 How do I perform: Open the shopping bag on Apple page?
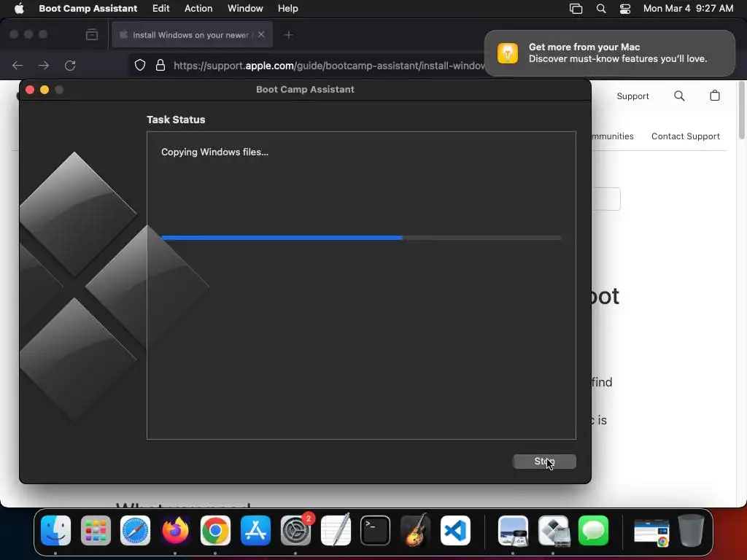tap(715, 96)
